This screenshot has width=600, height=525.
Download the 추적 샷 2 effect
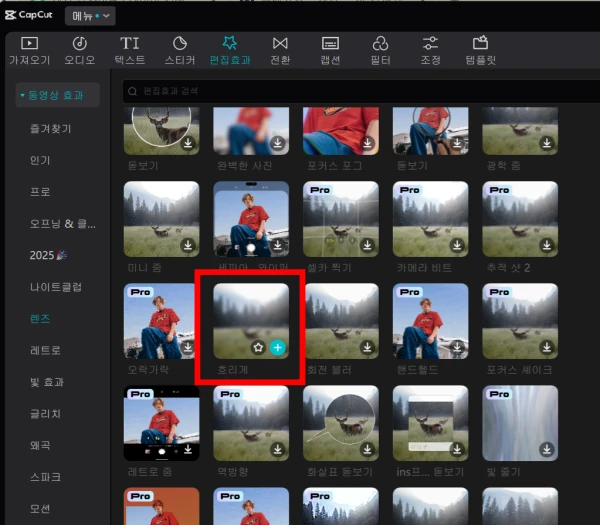coord(547,245)
